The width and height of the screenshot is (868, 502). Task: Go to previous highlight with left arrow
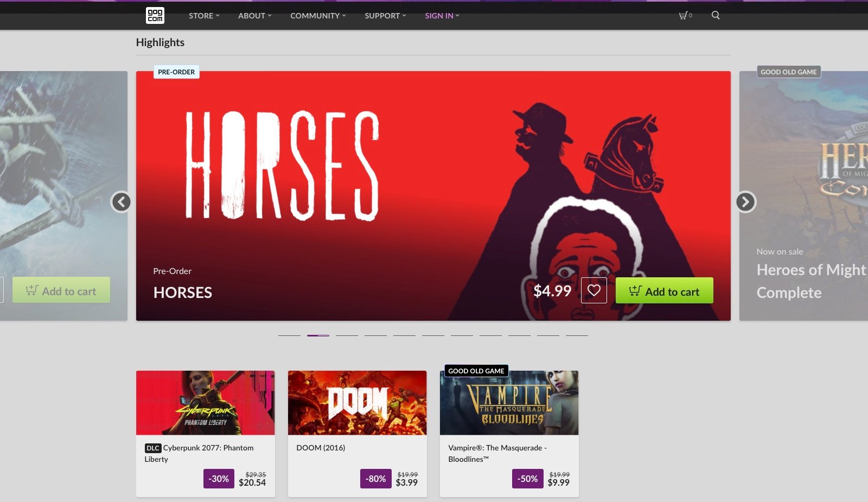tap(121, 202)
